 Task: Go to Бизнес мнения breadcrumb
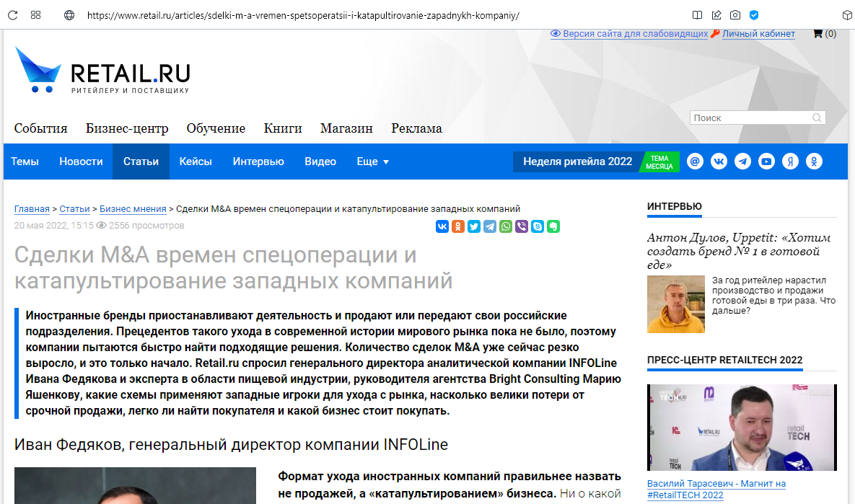(x=133, y=209)
